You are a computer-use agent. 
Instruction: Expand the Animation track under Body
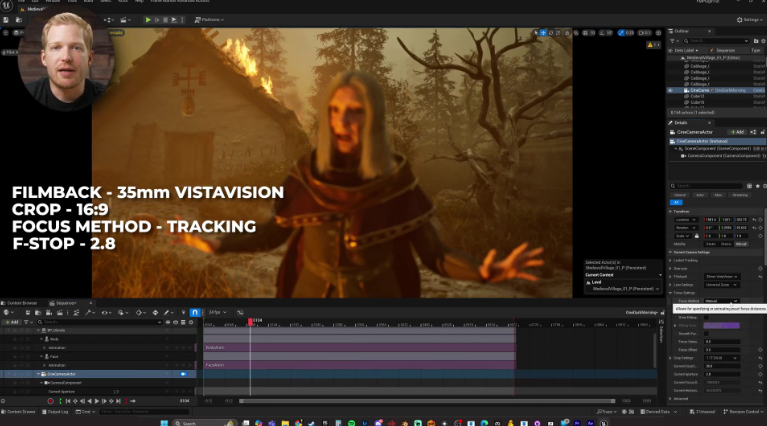coord(45,348)
